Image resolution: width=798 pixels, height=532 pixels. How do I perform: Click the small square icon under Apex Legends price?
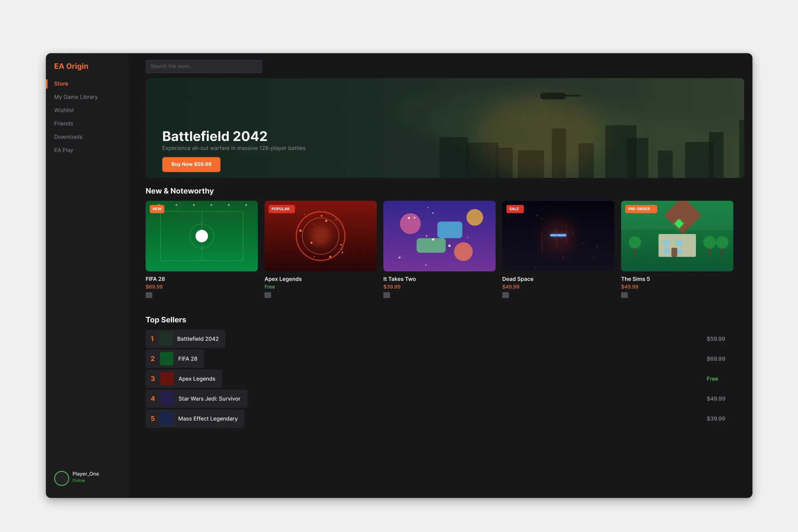click(x=268, y=295)
